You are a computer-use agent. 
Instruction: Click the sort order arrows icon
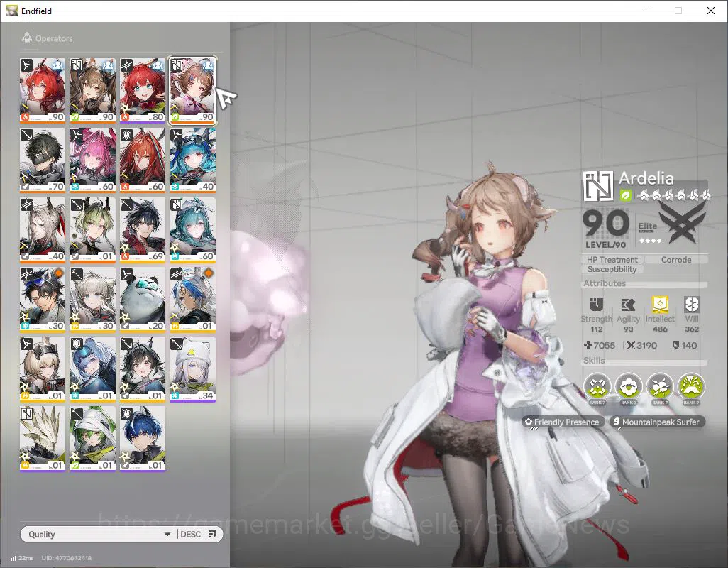pos(213,534)
